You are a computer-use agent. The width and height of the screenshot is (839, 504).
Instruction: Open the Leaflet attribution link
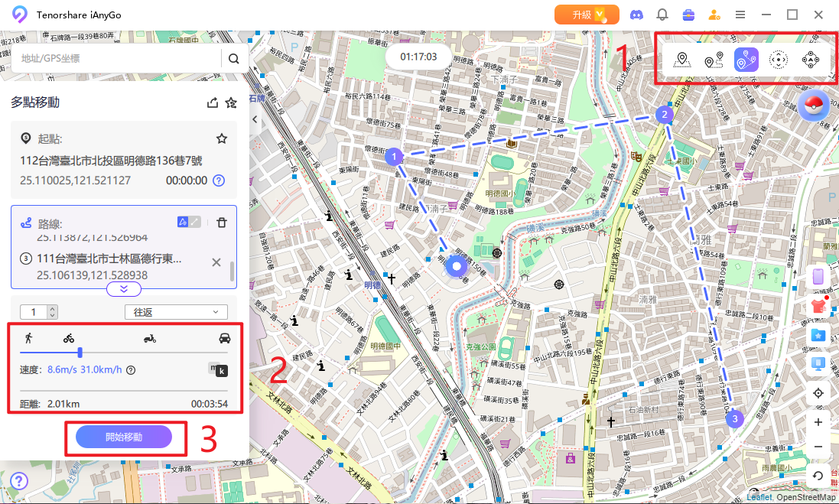759,498
